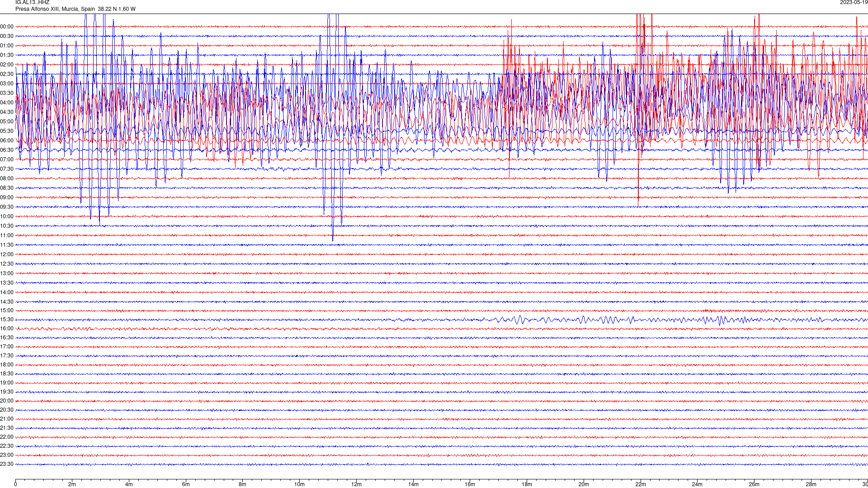This screenshot has height=488, width=868.
Task: Select the 09:30 time row label
Action: point(7,207)
